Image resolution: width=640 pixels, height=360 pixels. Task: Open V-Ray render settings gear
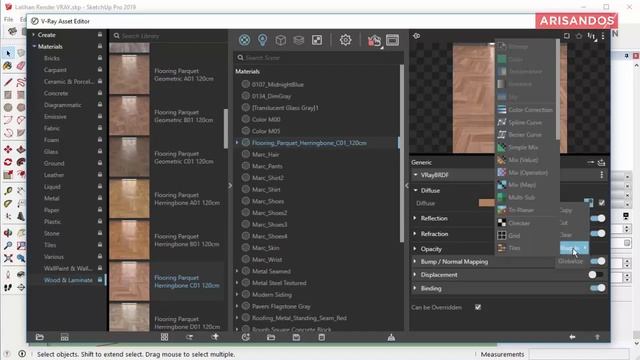click(345, 40)
